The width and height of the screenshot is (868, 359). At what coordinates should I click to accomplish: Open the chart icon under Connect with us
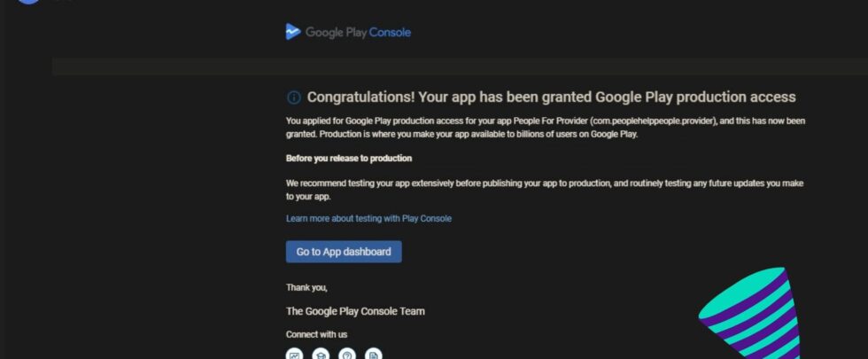295,354
